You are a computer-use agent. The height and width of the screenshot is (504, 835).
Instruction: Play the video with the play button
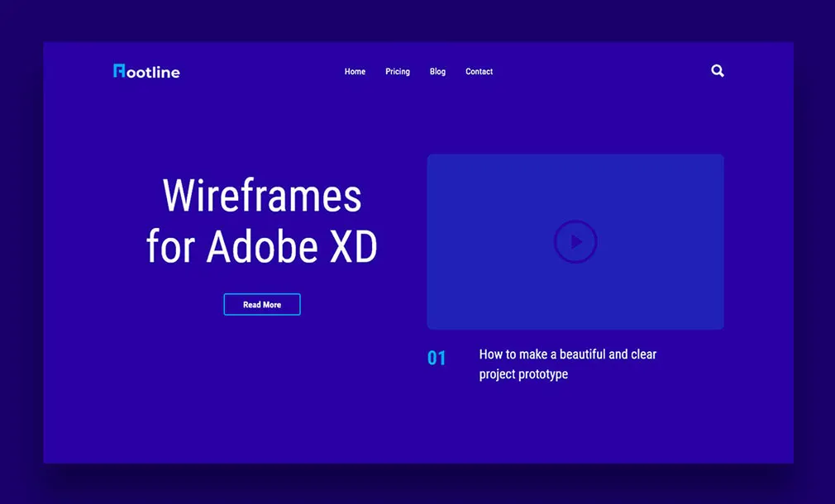coord(575,241)
